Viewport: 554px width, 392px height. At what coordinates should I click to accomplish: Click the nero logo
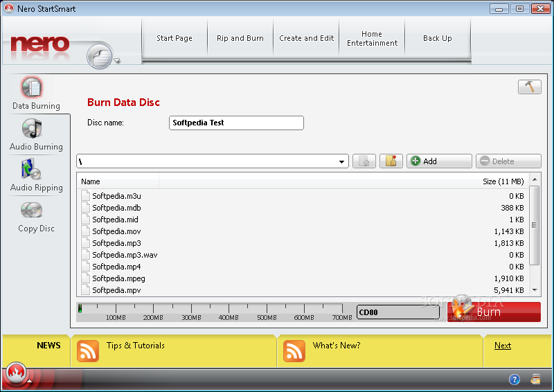click(40, 44)
